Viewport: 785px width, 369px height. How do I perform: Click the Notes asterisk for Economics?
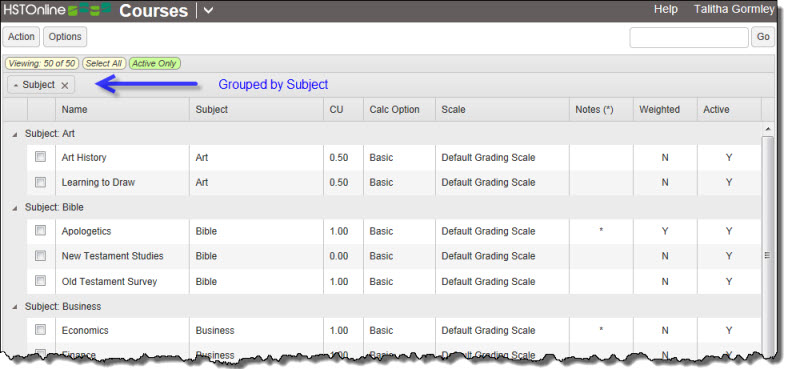point(601,330)
